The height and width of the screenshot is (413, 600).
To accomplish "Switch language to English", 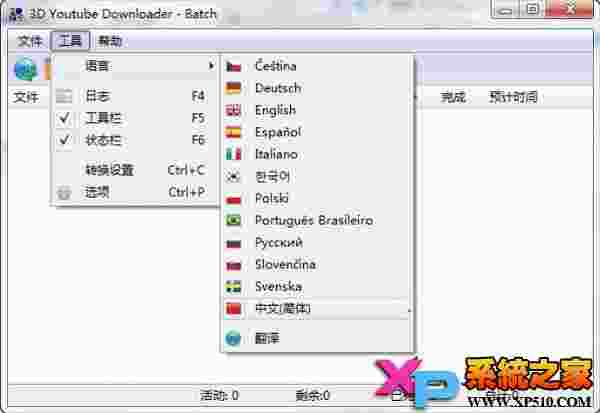I will click(317, 110).
